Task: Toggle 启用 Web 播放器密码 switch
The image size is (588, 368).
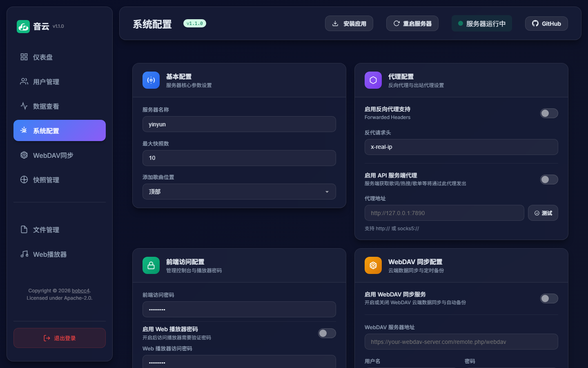Action: (327, 333)
